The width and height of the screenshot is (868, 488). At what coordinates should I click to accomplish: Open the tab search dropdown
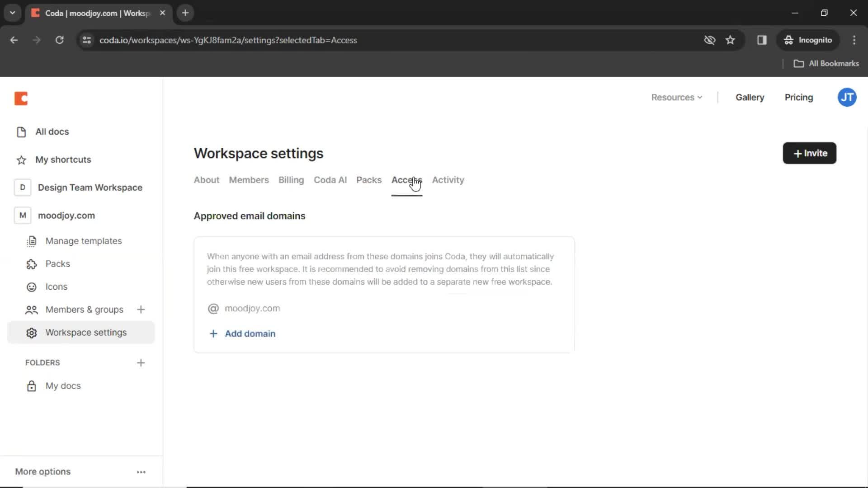[13, 13]
